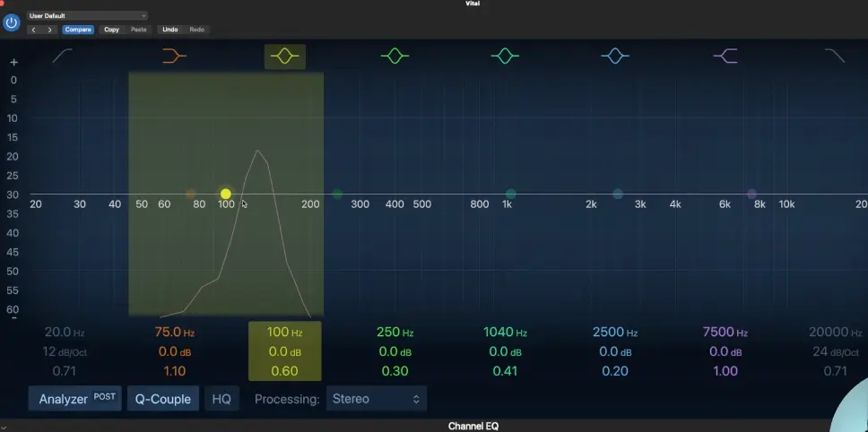Select the 12 dB/Oct slope field
This screenshot has height=432, width=868.
pos(65,352)
